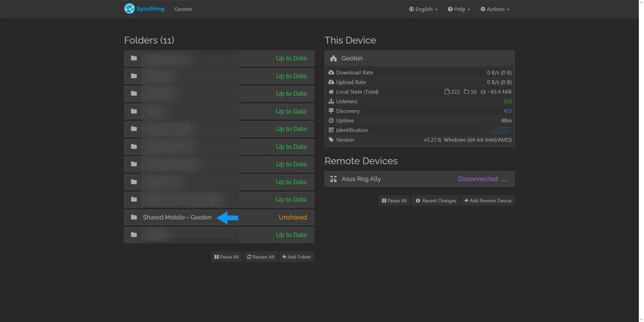Image resolution: width=644 pixels, height=322 pixels.
Task: Expand the Shared Mobile - Geoten folder details
Action: click(x=177, y=217)
